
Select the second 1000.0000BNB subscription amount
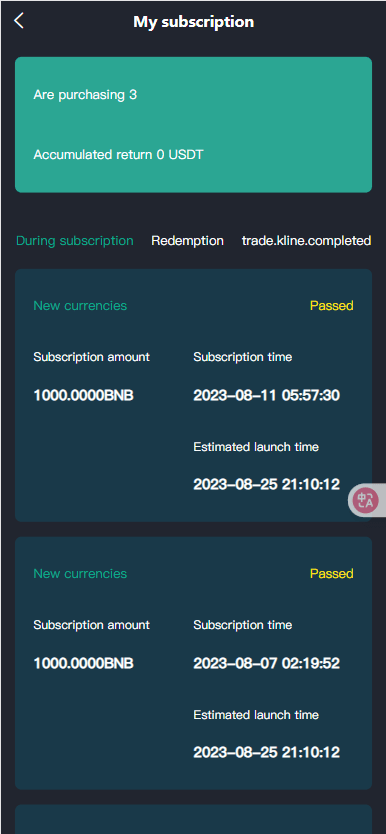click(x=83, y=663)
